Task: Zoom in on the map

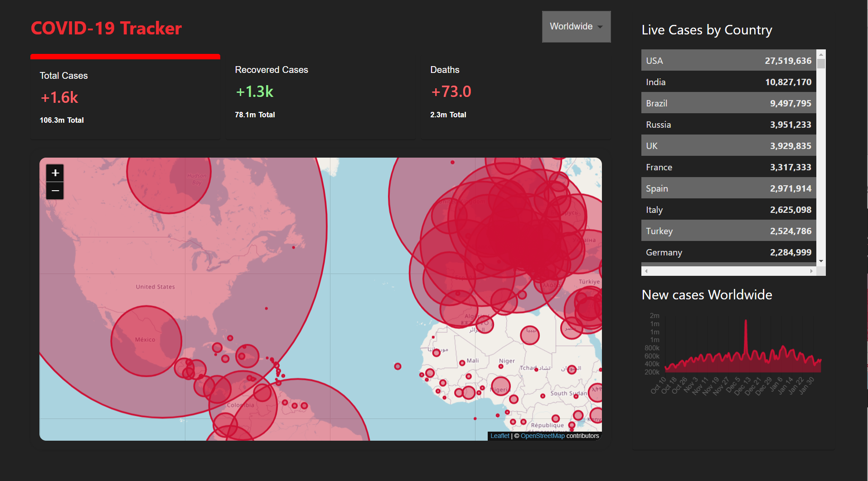Action: point(55,173)
